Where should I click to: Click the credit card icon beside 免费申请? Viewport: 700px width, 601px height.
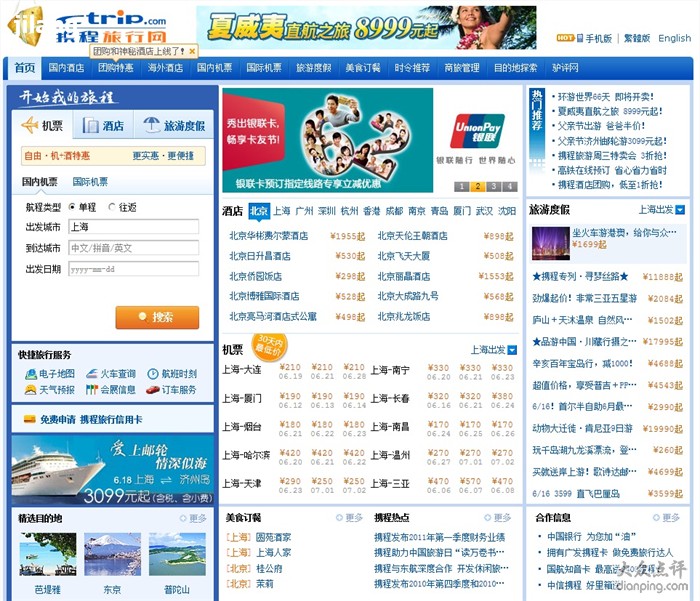pos(29,419)
